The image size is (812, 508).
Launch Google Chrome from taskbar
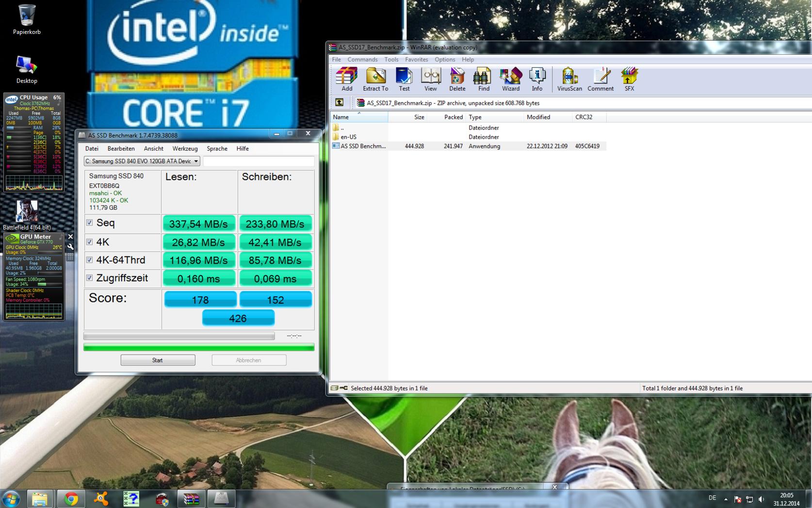[x=71, y=498]
